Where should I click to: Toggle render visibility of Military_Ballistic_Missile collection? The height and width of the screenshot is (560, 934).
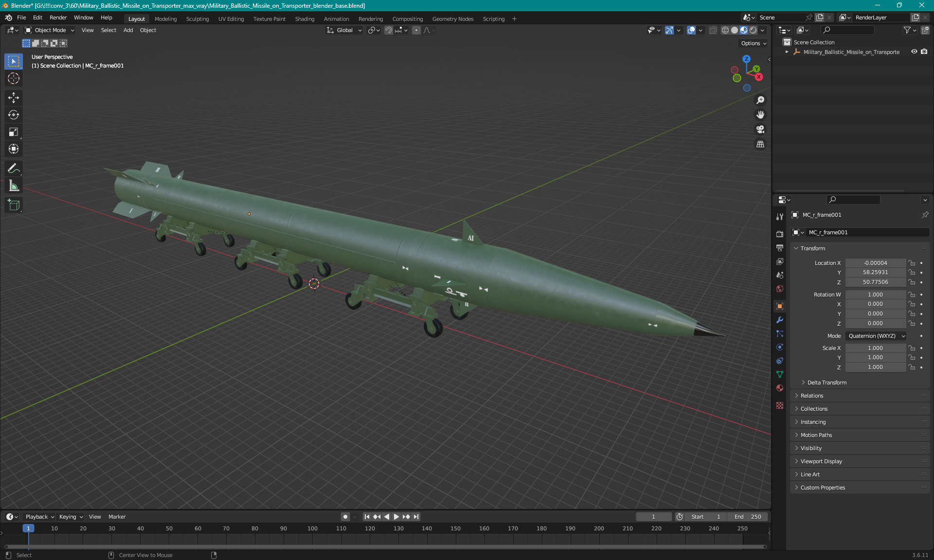tap(924, 52)
